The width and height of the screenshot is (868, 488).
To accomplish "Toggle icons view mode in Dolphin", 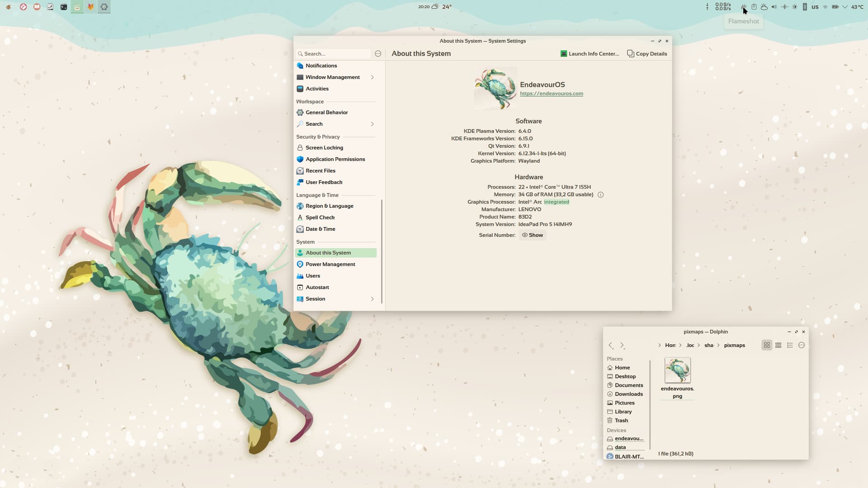I will pos(767,345).
